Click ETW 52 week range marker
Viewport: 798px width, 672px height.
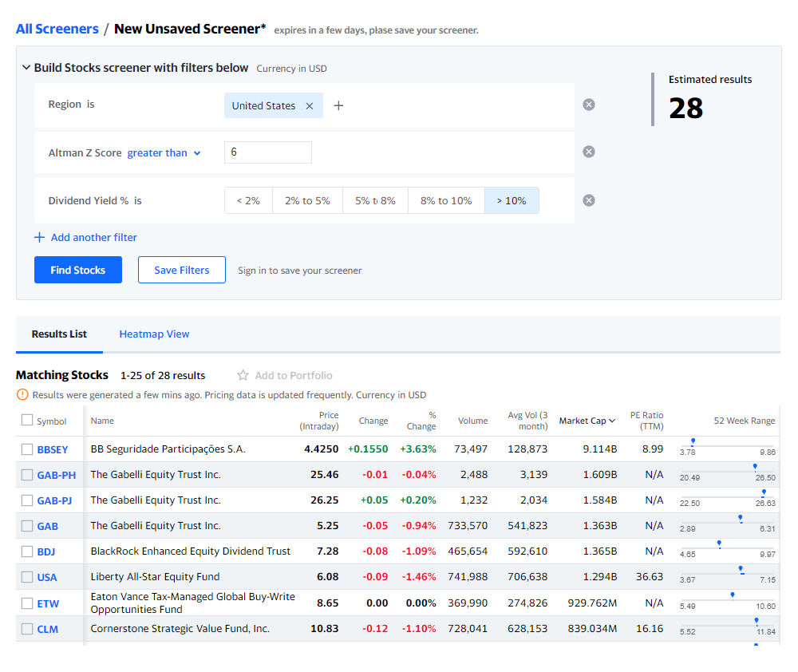coord(733,595)
